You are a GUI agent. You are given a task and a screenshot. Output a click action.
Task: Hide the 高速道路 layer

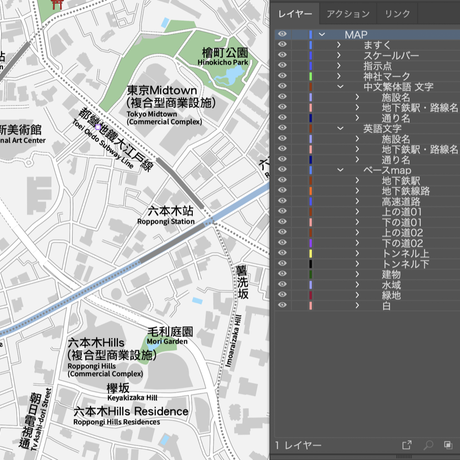(x=282, y=201)
